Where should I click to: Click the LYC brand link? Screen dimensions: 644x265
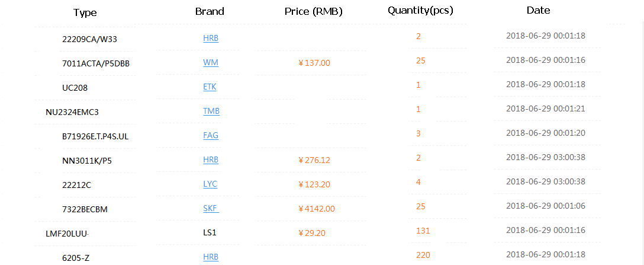coord(210,184)
